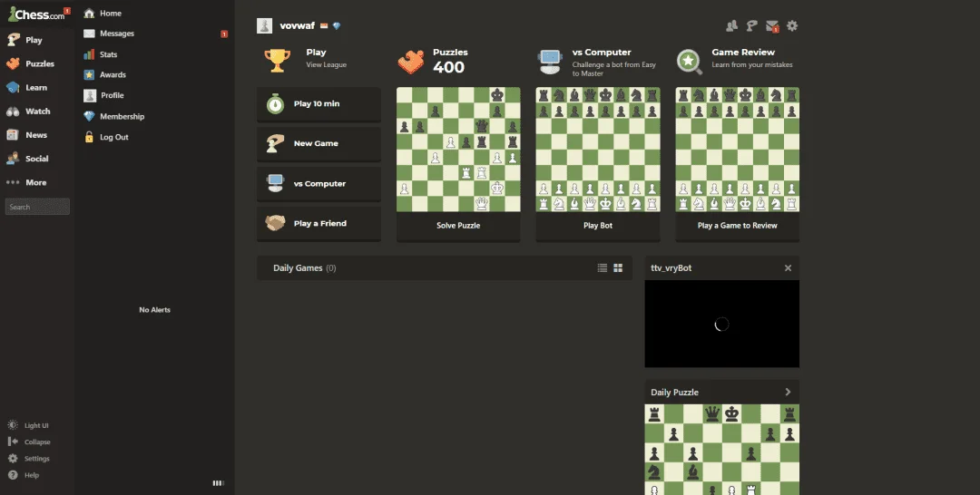Click the vovwaf username

click(x=297, y=25)
